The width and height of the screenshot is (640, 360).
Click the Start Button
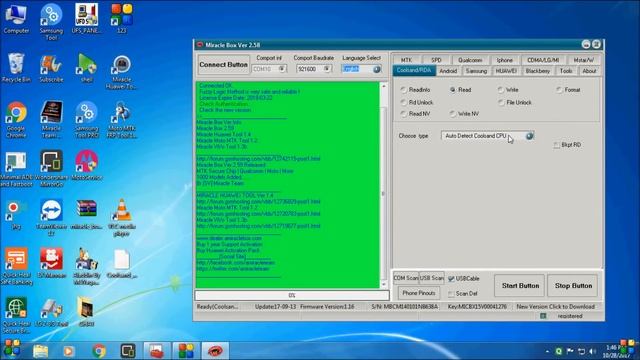520,286
